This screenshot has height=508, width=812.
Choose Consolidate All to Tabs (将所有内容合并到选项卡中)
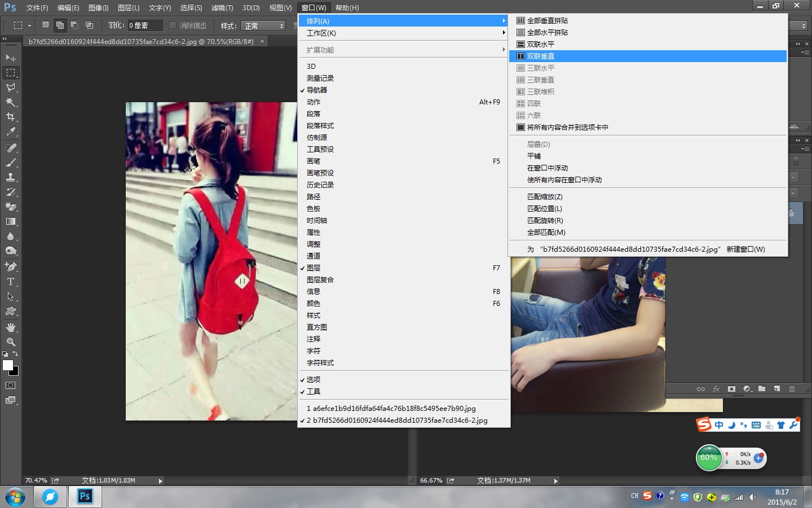pos(648,128)
